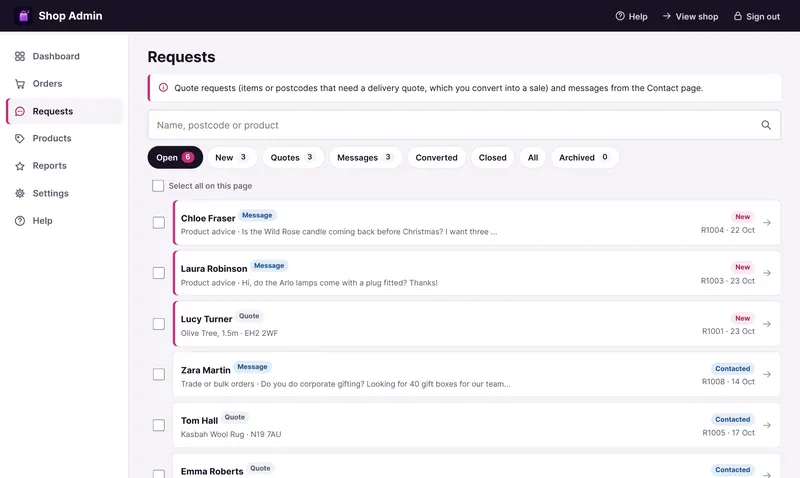
Task: Open Products in the sidebar
Action: 64,138
